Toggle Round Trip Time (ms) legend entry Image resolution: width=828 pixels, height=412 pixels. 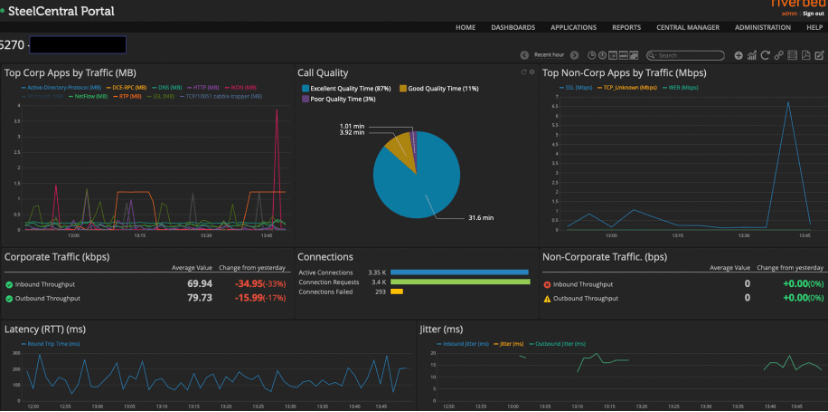(51, 344)
